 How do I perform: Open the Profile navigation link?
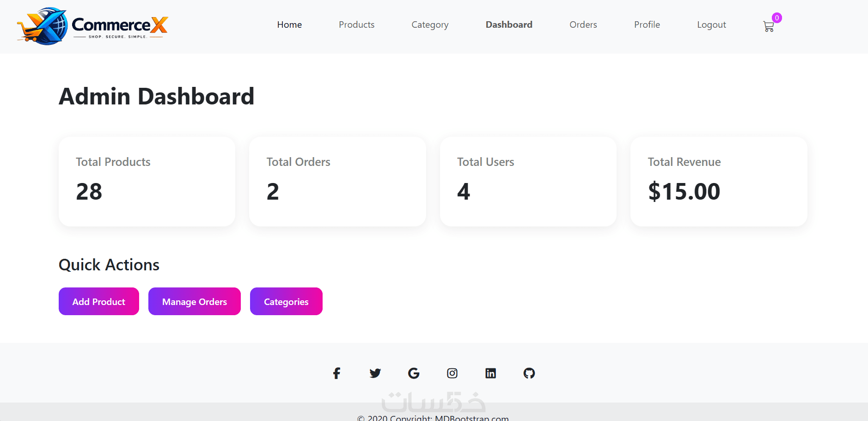point(647,24)
